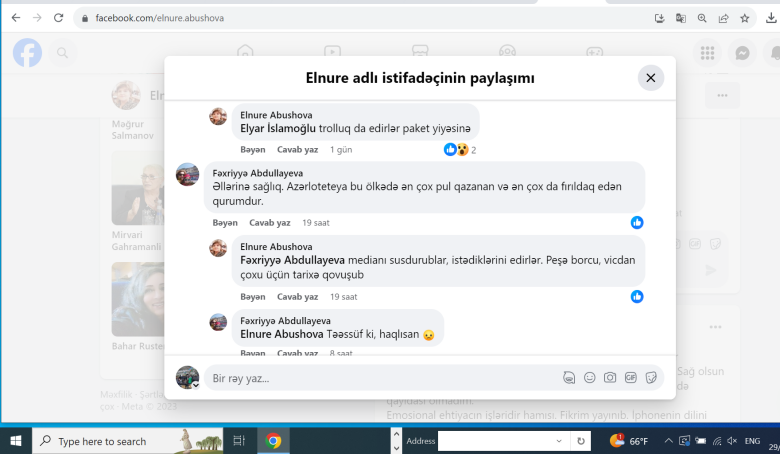
Task: Toggle 'Bəyən' on the 'medianı susdurublar' comment
Action: point(253,297)
